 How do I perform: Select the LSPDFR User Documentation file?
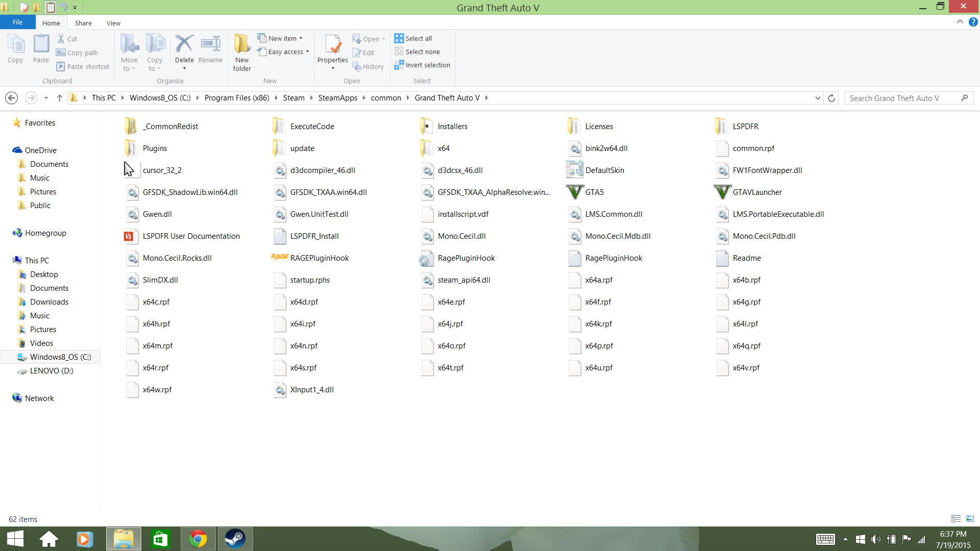[x=191, y=236]
